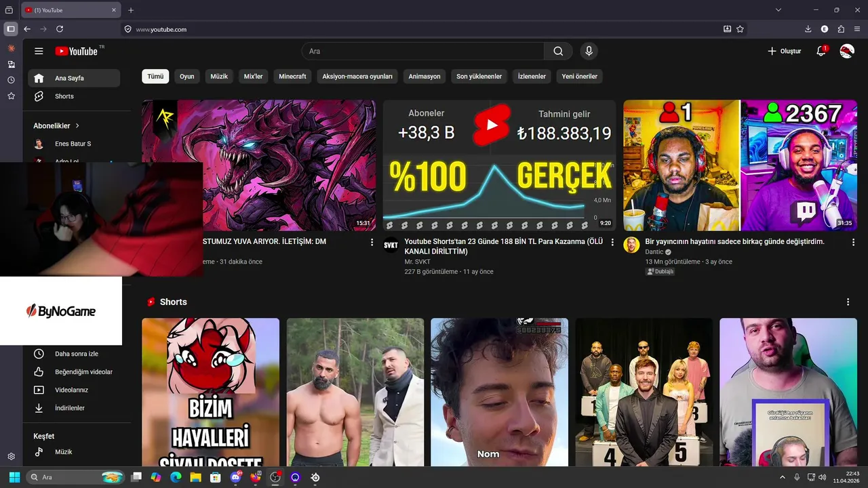Open Daha sonra izle playlist
The width and height of the screenshot is (868, 488).
(74, 354)
